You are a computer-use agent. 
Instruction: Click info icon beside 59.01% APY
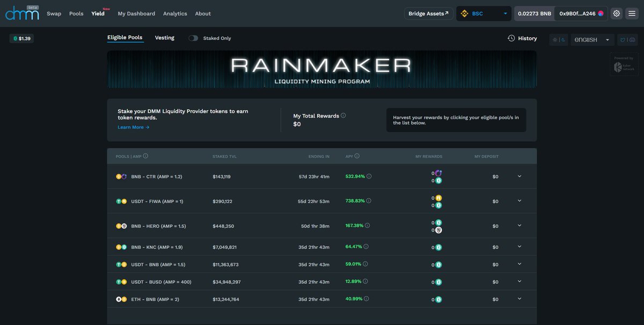pyautogui.click(x=365, y=264)
